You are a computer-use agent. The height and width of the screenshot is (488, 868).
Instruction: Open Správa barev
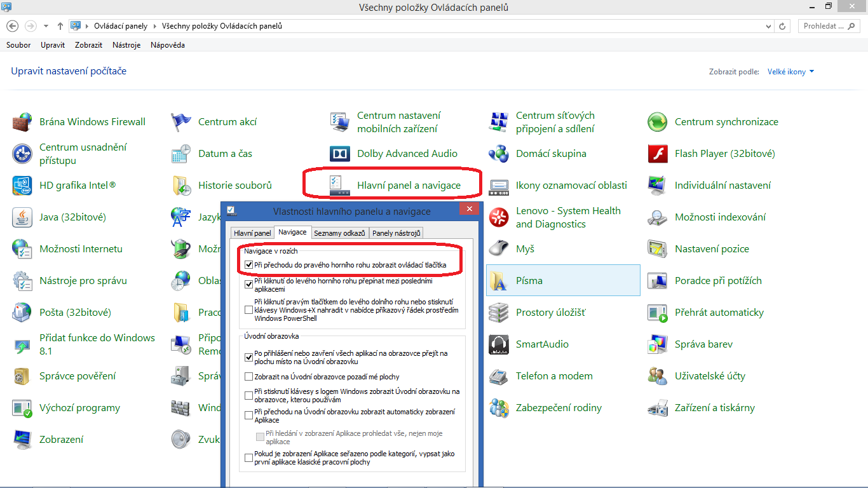coord(690,344)
